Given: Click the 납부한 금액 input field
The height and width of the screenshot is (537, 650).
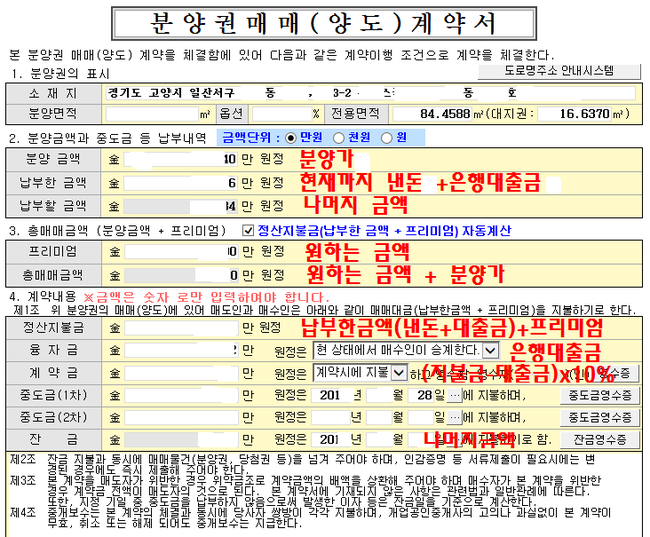Looking at the screenshot, I should (180, 183).
